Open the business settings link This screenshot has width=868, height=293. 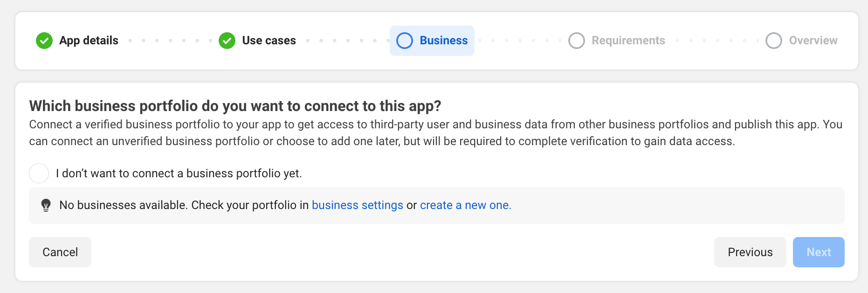pos(358,205)
